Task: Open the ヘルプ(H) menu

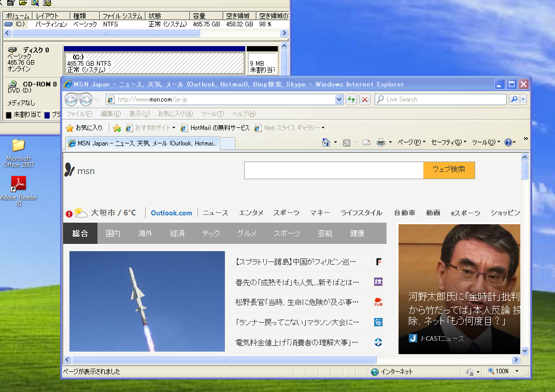Action: tap(244, 114)
